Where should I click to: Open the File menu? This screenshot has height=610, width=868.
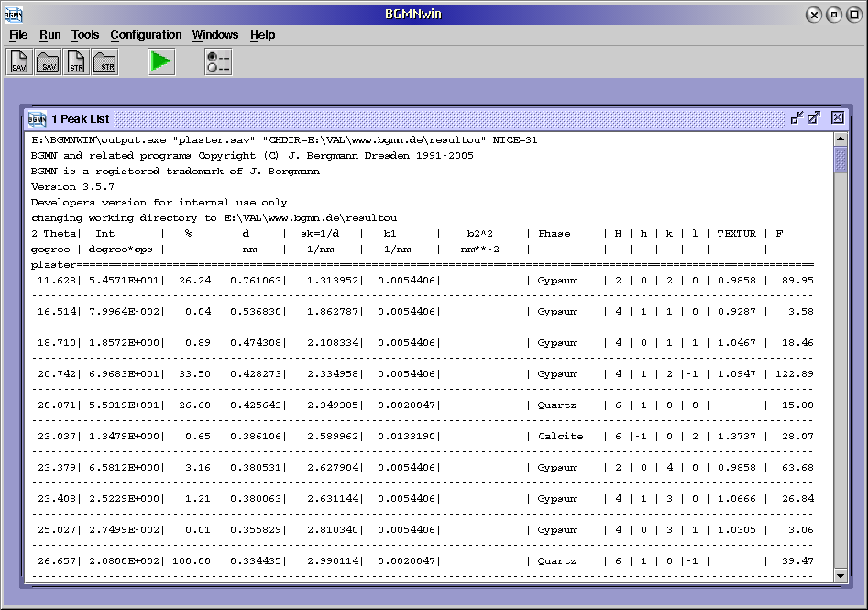coord(18,35)
